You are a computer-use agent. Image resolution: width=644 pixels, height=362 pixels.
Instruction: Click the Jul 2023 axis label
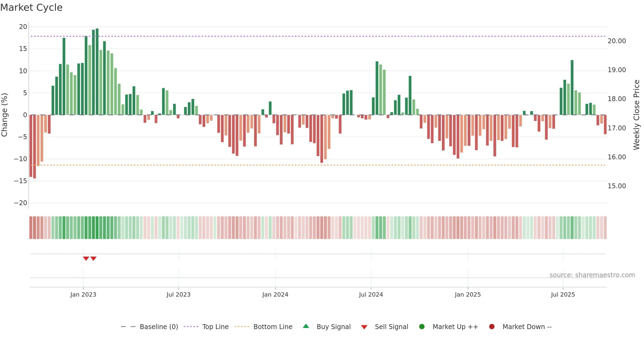click(178, 295)
